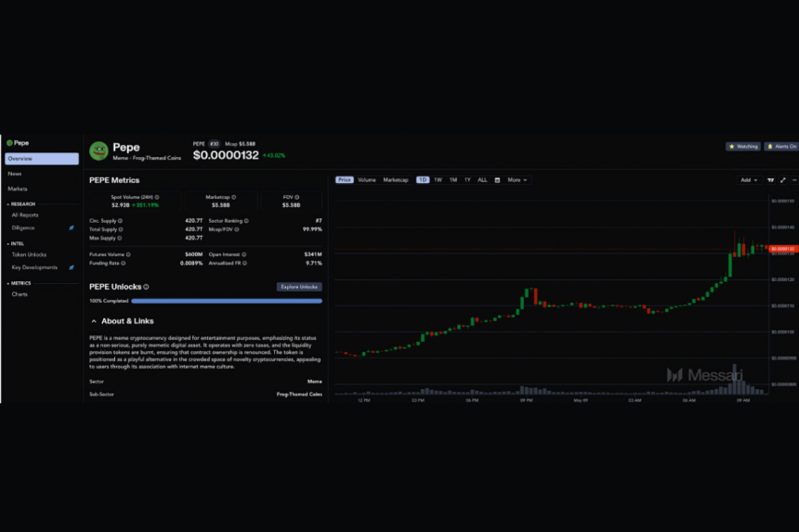The image size is (799, 532).
Task: Open the News sidebar item
Action: point(15,174)
